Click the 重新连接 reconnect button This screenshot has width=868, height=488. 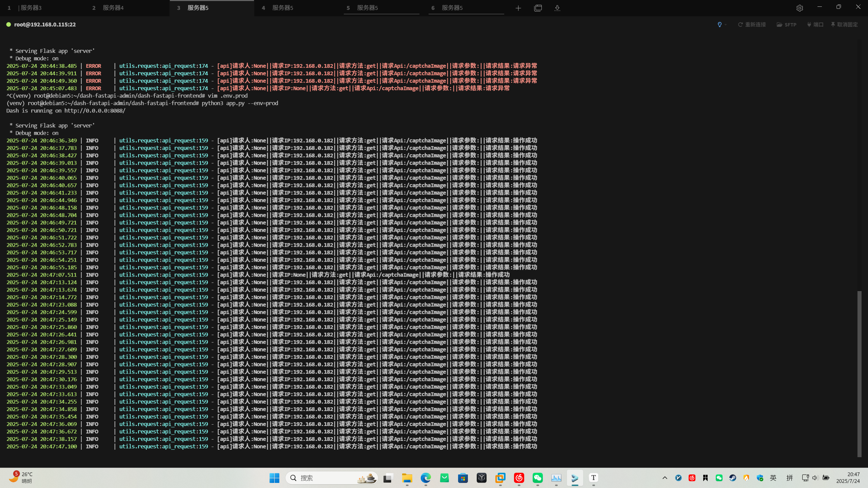(752, 24)
